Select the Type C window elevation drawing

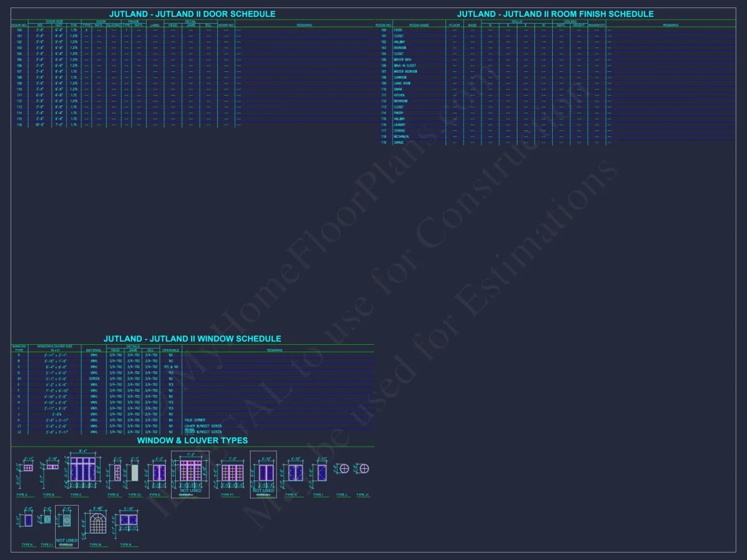(x=83, y=470)
